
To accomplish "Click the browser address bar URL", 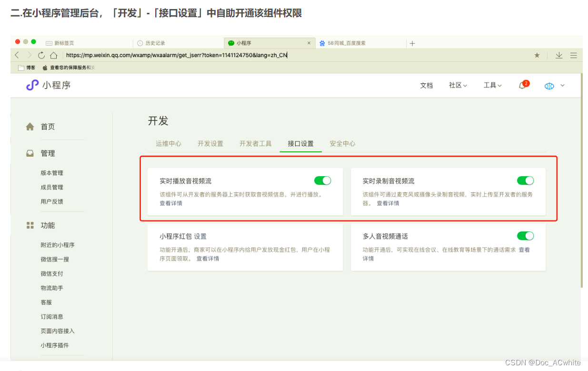I will pos(177,55).
